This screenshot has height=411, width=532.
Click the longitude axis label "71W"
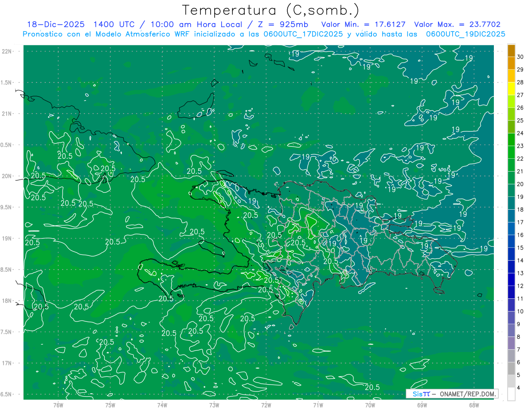point(318,405)
